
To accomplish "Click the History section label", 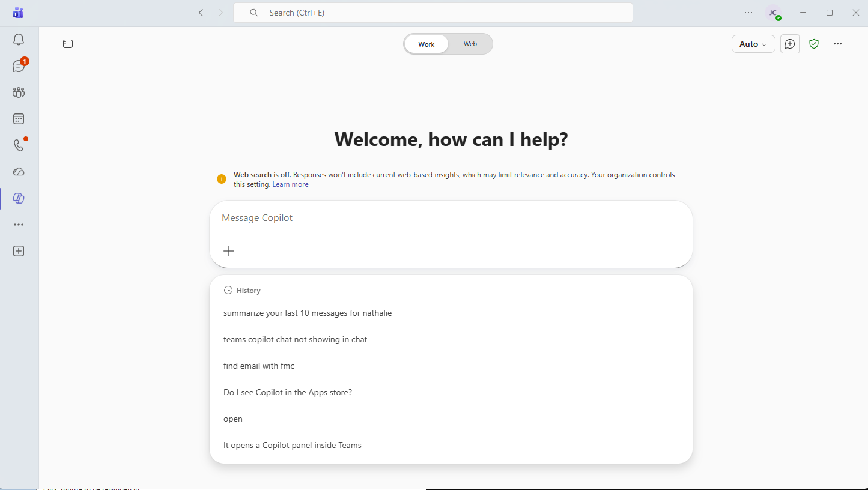I will (249, 291).
